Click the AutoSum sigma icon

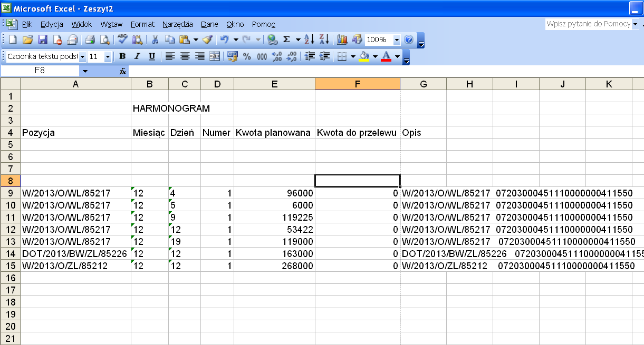point(287,40)
